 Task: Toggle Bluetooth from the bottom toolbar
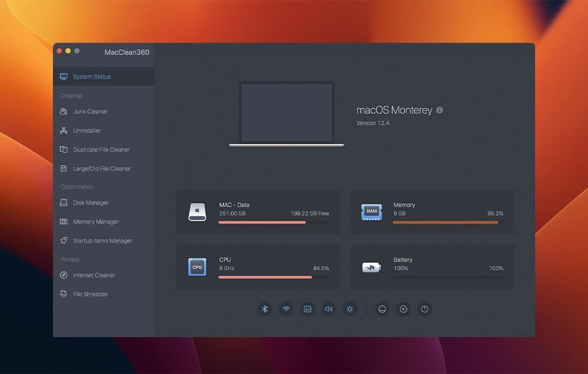tap(265, 309)
